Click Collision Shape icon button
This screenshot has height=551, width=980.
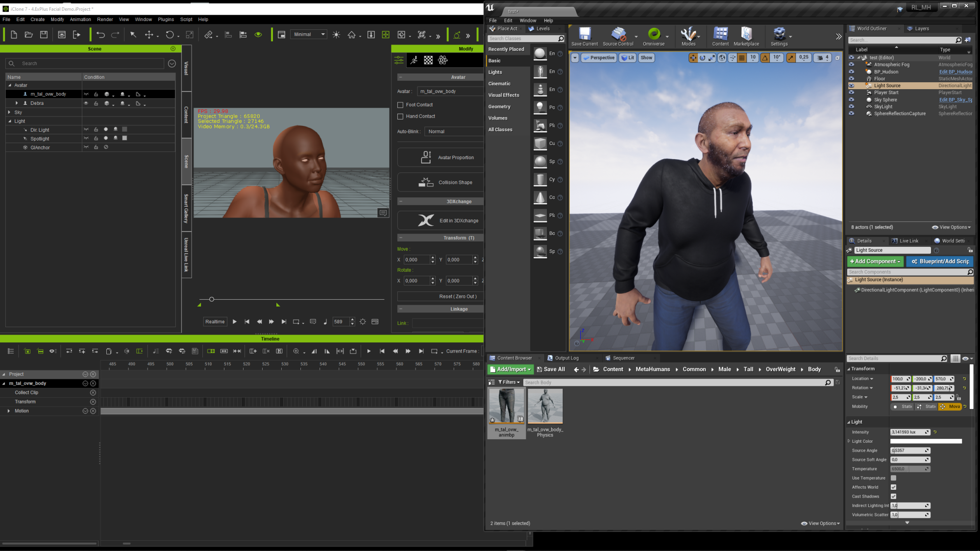tap(440, 182)
